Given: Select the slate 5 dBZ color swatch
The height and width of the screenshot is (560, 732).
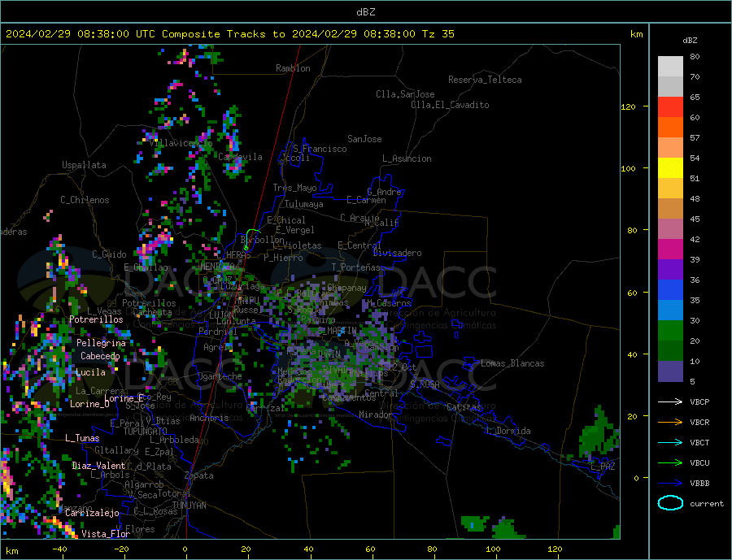Looking at the screenshot, I should point(670,371).
